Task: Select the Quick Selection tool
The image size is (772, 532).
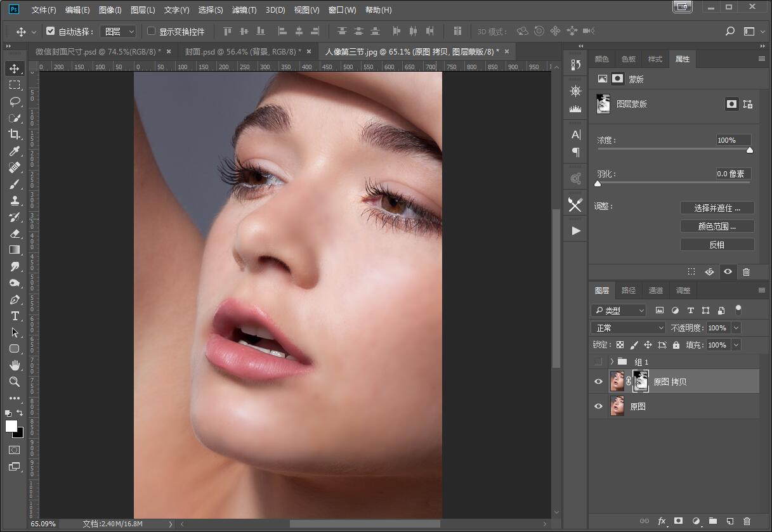Action: pyautogui.click(x=15, y=118)
